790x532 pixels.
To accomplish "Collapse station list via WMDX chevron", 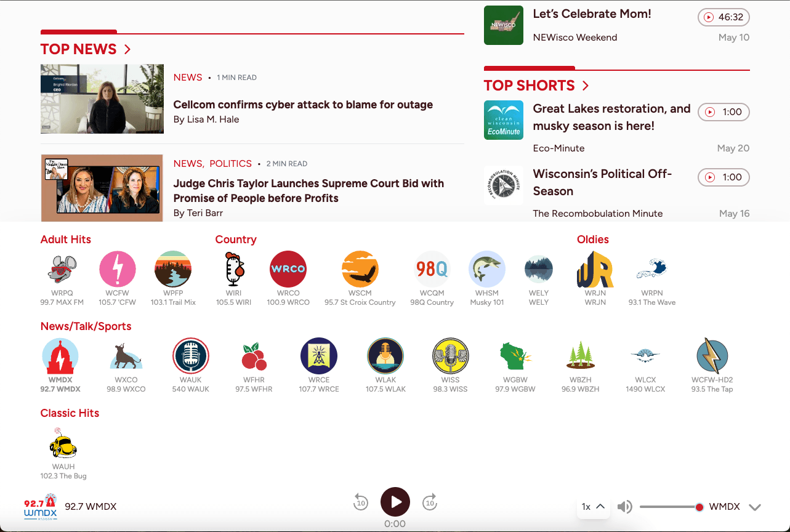I will click(755, 507).
